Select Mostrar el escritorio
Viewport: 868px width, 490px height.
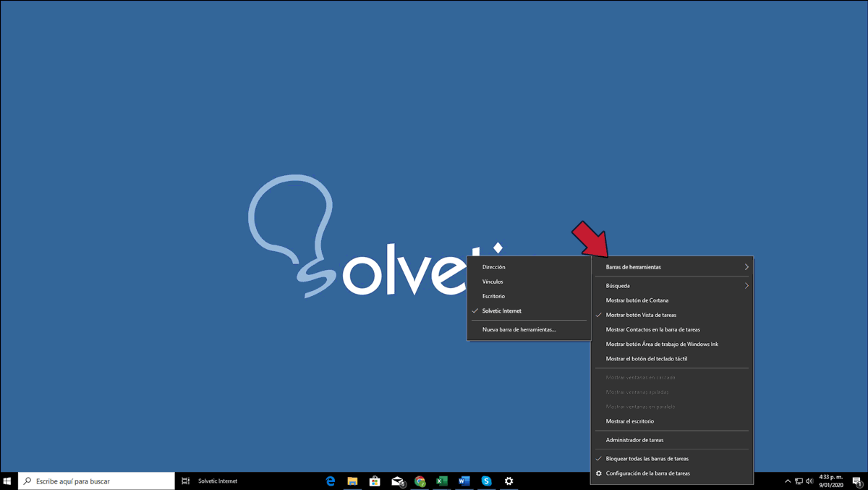(x=672, y=421)
